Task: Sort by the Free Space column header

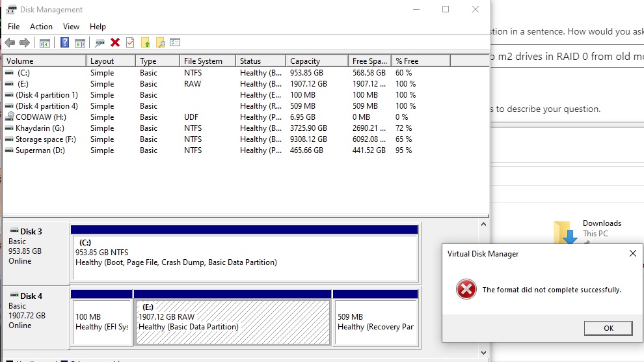Action: tap(369, 61)
